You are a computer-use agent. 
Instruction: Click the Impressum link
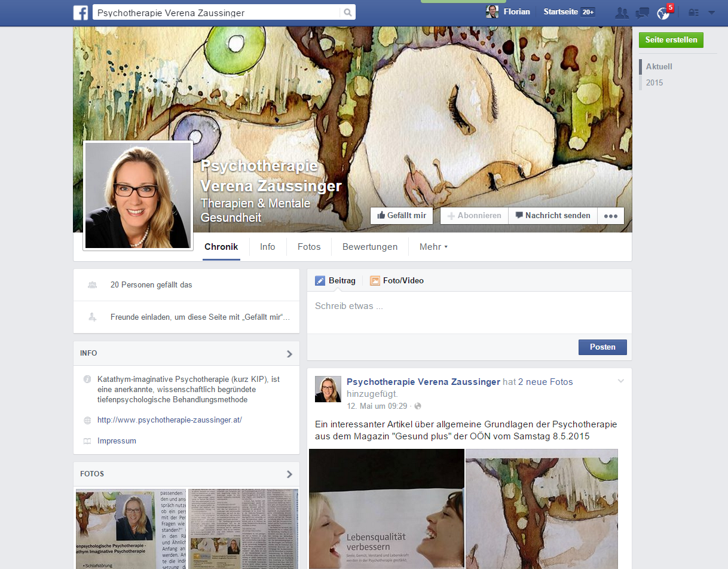click(117, 441)
